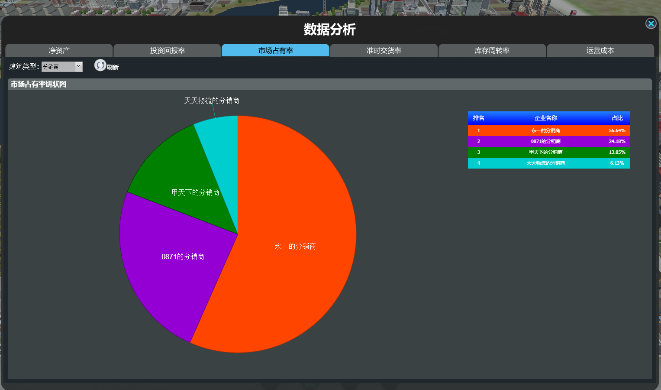Select the orange rank 1 legend row

pyautogui.click(x=549, y=131)
